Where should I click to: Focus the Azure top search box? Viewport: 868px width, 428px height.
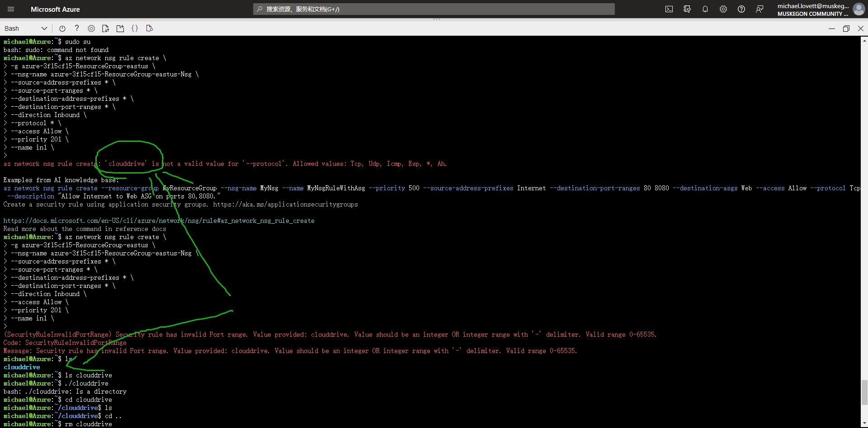[434, 9]
